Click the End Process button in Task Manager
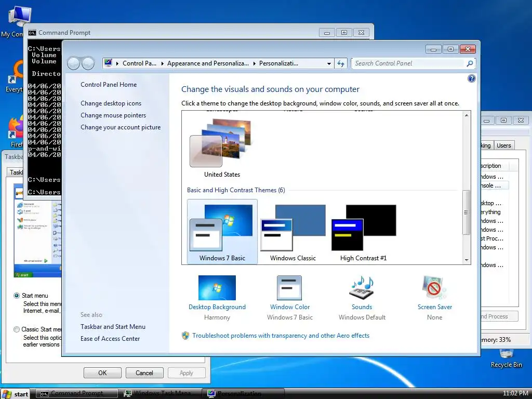This screenshot has height=399, width=532. point(499,316)
